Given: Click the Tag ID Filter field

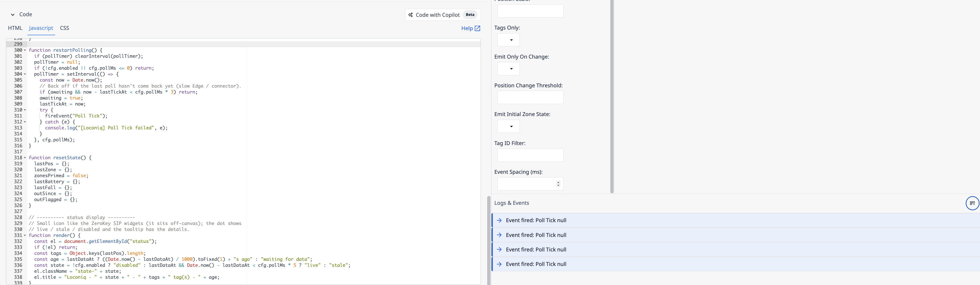Looking at the screenshot, I should coord(530,155).
